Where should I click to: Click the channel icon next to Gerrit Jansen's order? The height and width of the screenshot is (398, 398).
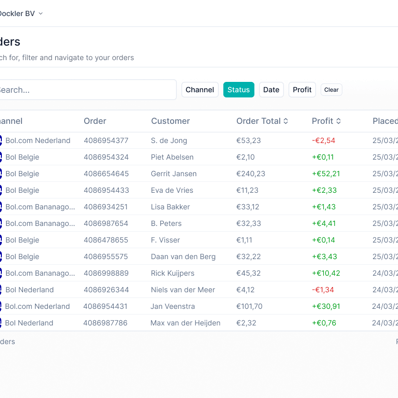1,174
